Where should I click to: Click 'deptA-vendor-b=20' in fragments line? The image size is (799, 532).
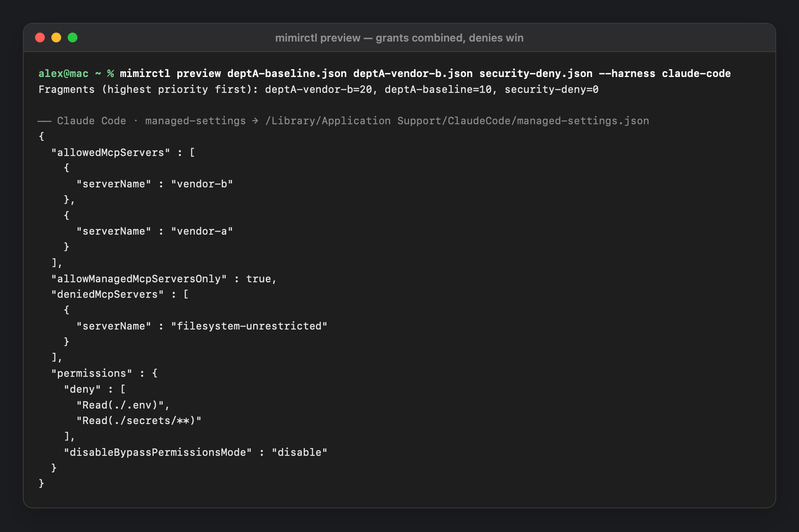318,89
